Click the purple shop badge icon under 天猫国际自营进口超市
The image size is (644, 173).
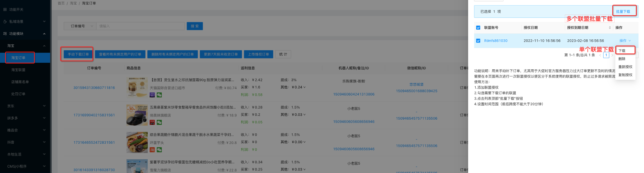(x=152, y=95)
